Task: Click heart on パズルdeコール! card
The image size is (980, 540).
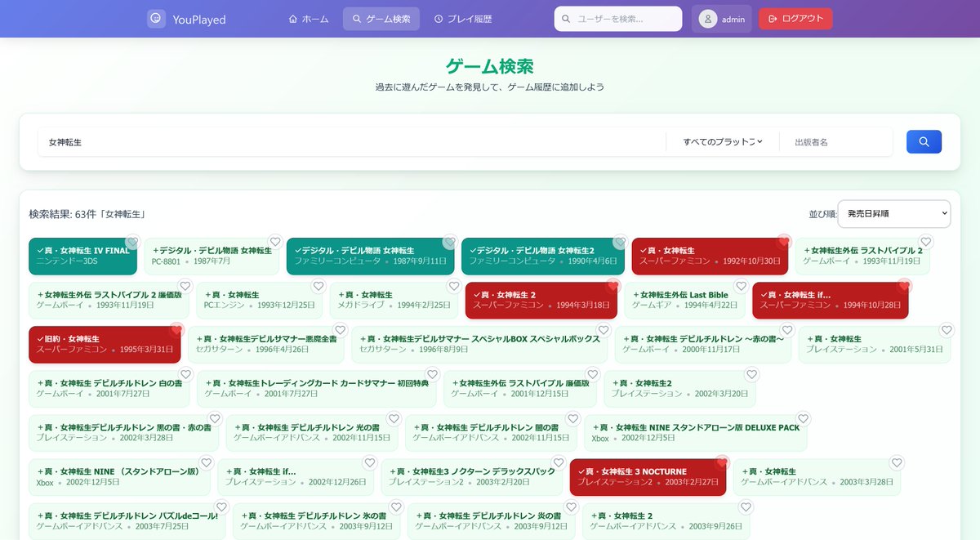Action: tap(222, 507)
